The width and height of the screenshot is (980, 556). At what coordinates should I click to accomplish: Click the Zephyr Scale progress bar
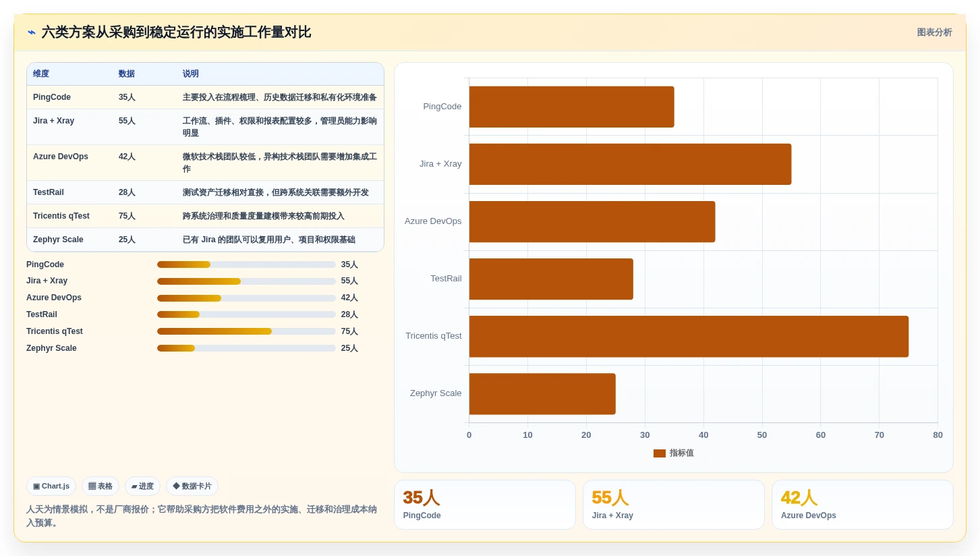click(246, 348)
